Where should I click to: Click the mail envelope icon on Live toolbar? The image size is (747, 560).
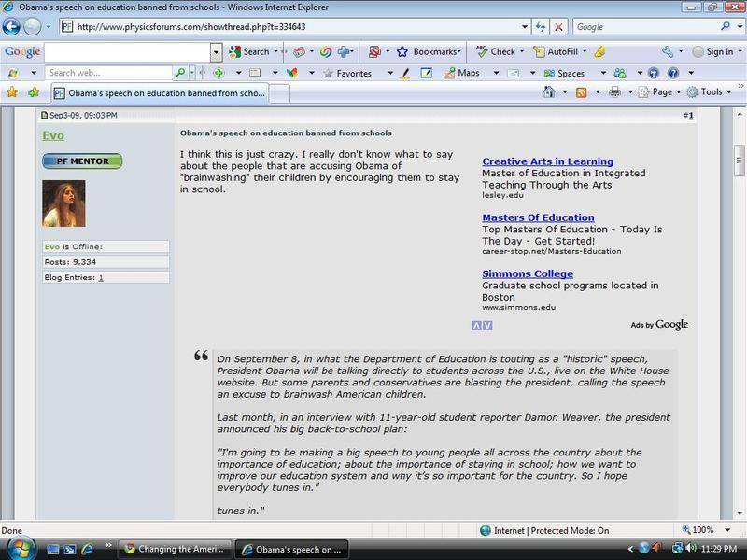513,73
